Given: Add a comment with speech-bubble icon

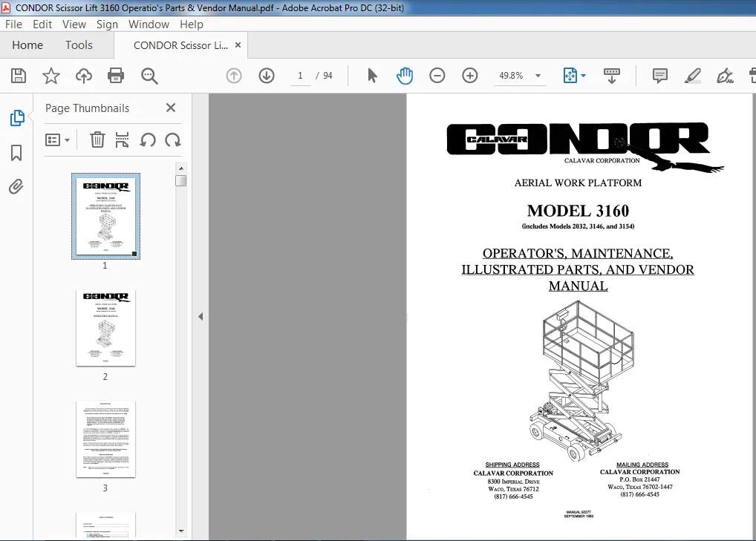Looking at the screenshot, I should click(x=660, y=76).
